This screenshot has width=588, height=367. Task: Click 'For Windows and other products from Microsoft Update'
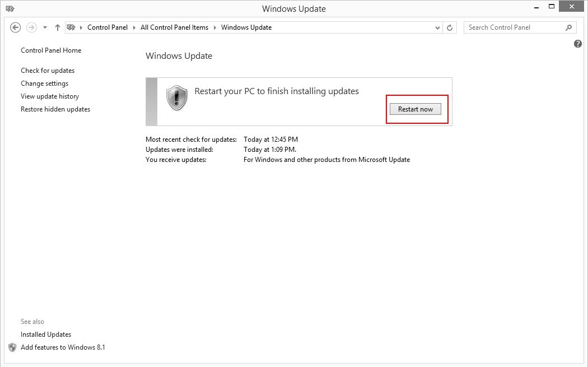coord(326,160)
